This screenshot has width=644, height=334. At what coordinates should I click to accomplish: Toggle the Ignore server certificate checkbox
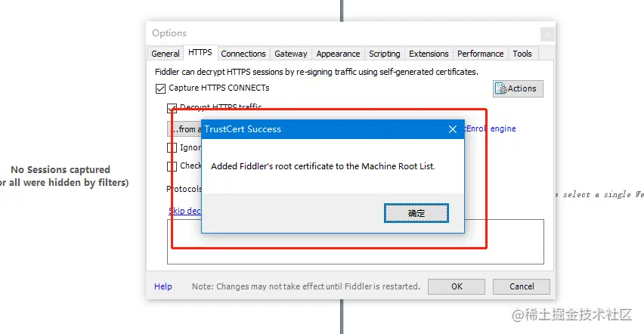tap(172, 147)
